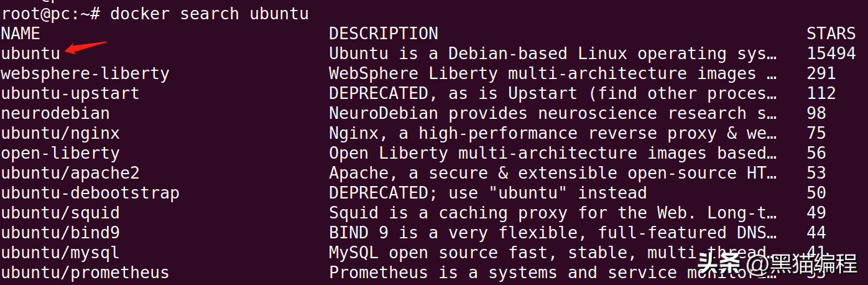Select the ubuntu/nginx image name
Screen dimensions: 868x285
click(60, 133)
